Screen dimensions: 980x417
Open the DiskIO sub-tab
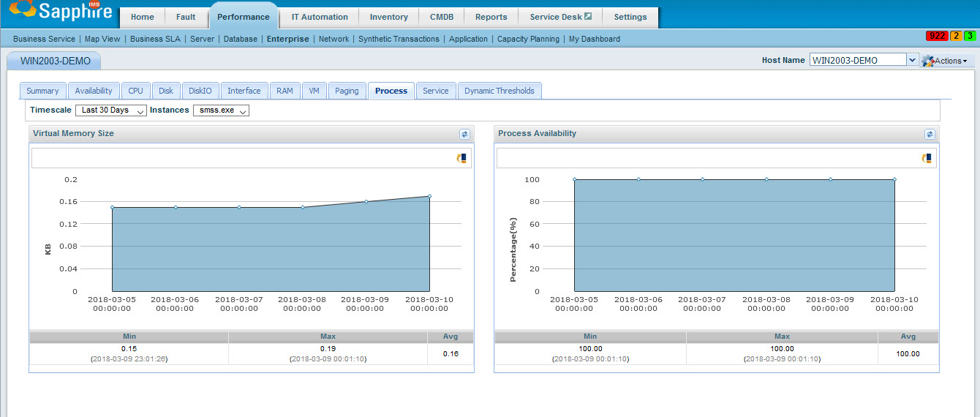click(x=200, y=91)
